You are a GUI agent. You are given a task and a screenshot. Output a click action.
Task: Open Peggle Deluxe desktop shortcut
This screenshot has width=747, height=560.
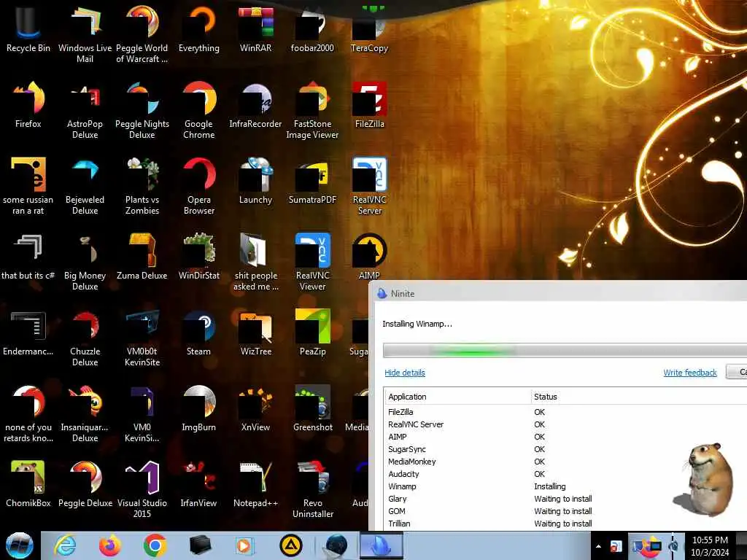pyautogui.click(x=85, y=484)
